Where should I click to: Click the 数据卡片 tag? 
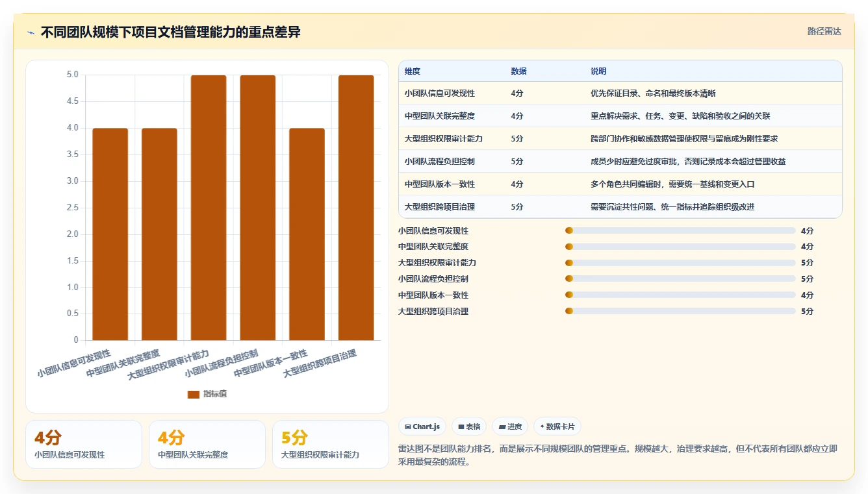point(557,426)
